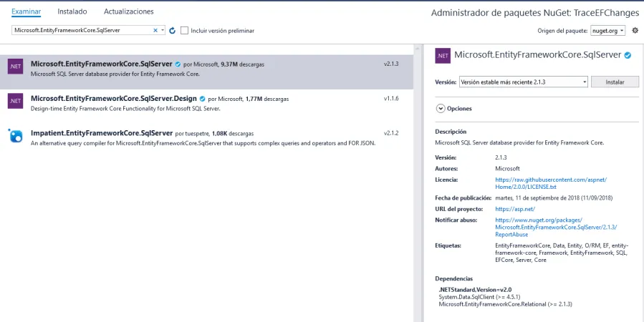Screen dimensions: 644x322
Task: Open the https://asp.net/ project link
Action: tap(515, 209)
